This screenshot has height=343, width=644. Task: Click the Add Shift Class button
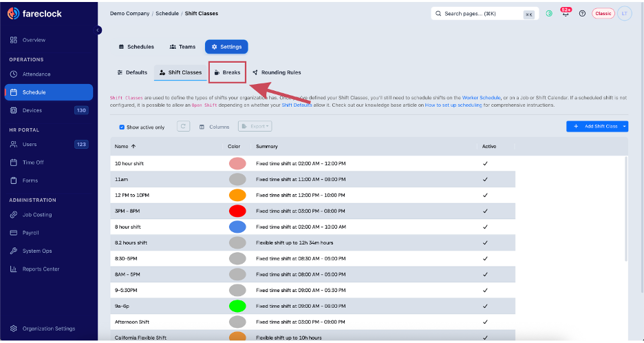(594, 126)
